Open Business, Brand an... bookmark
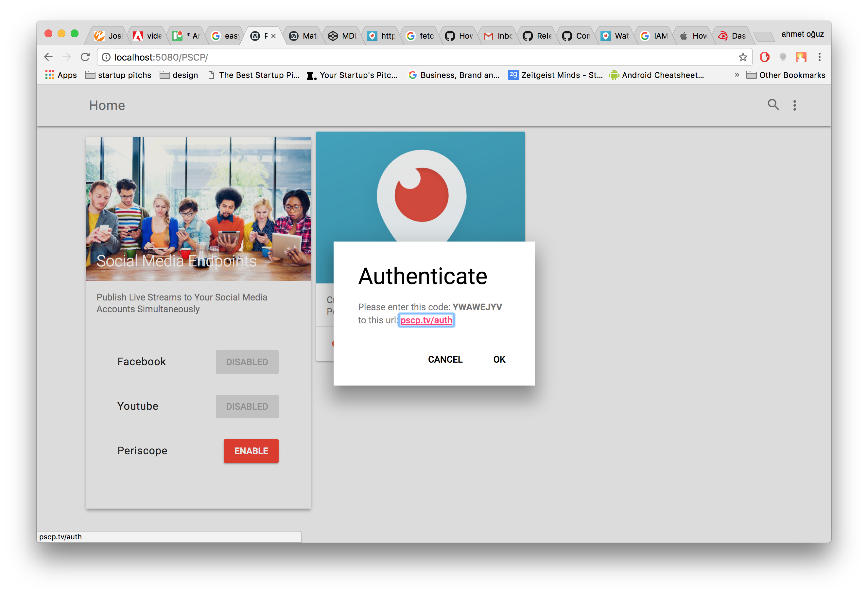This screenshot has height=595, width=868. click(x=454, y=75)
